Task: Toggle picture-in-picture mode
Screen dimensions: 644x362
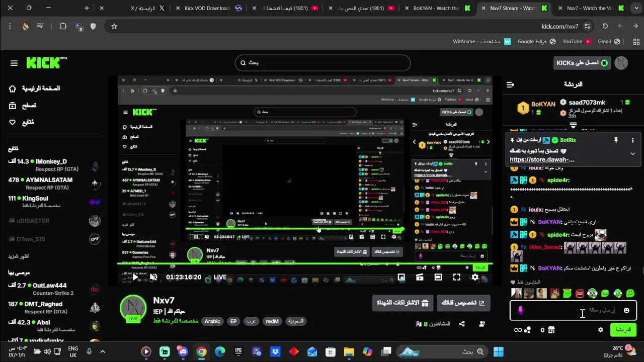Action: pos(401,277)
